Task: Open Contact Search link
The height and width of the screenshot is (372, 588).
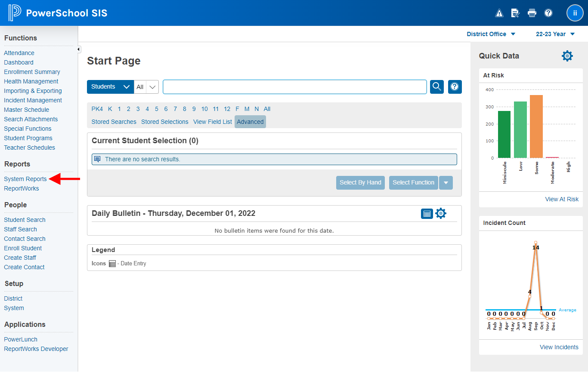Action: [x=25, y=239]
